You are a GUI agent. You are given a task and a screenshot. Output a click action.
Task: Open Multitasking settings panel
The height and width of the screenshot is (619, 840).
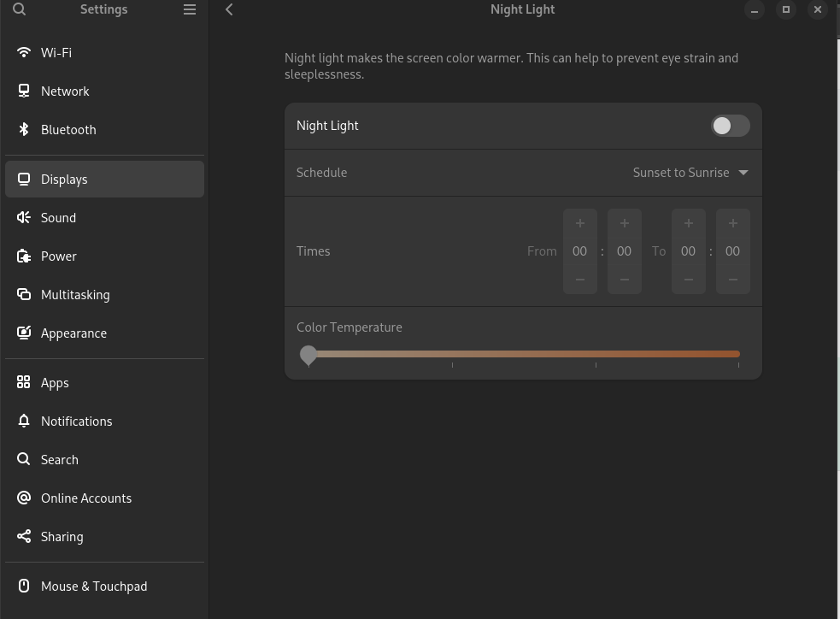104,295
